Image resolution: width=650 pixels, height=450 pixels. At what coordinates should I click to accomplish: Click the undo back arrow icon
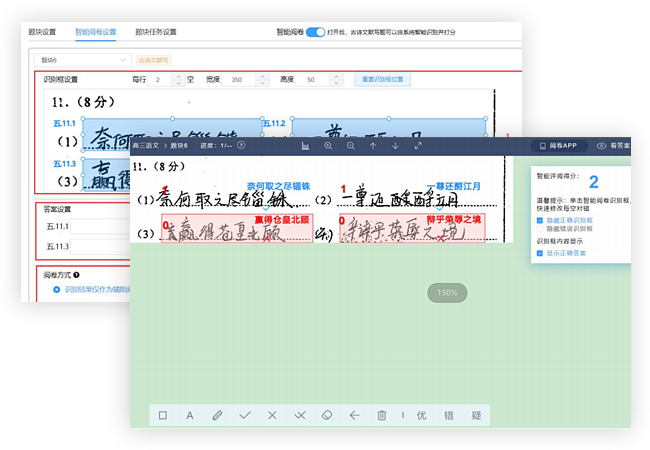pos(354,415)
